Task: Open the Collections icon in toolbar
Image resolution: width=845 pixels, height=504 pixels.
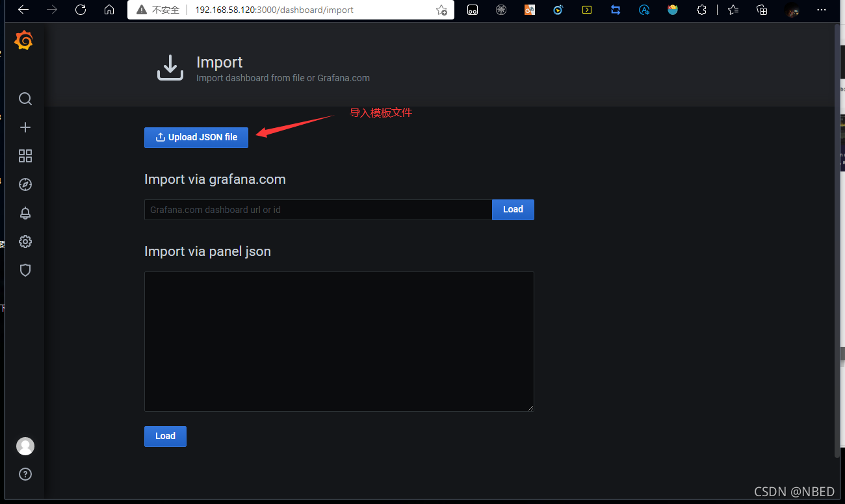Action: click(762, 10)
